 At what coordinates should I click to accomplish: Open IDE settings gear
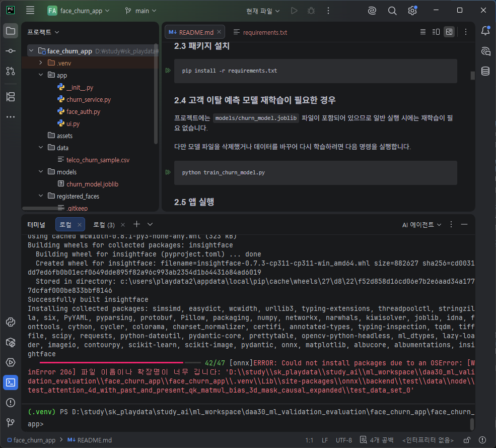pos(412,11)
